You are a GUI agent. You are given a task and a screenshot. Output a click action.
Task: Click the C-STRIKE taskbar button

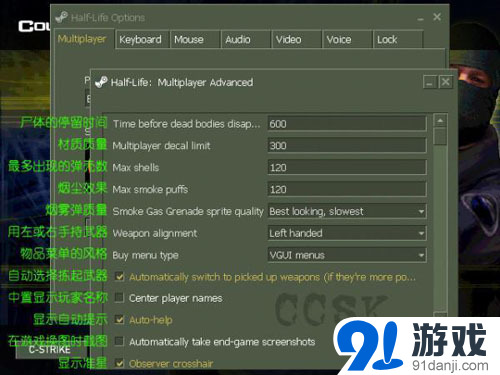coord(49,350)
